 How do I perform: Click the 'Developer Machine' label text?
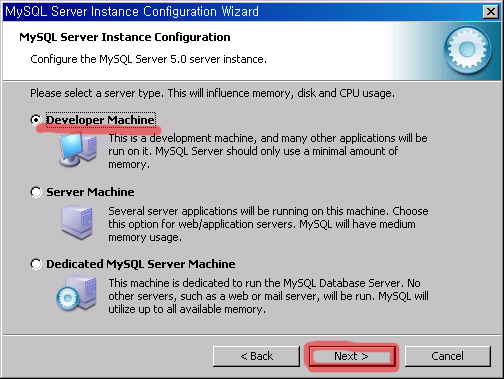[x=100, y=120]
